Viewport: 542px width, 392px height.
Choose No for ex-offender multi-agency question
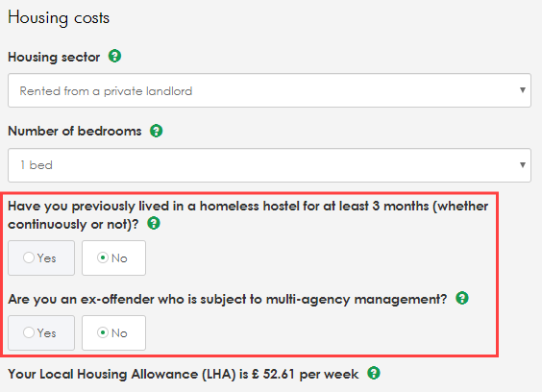113,332
